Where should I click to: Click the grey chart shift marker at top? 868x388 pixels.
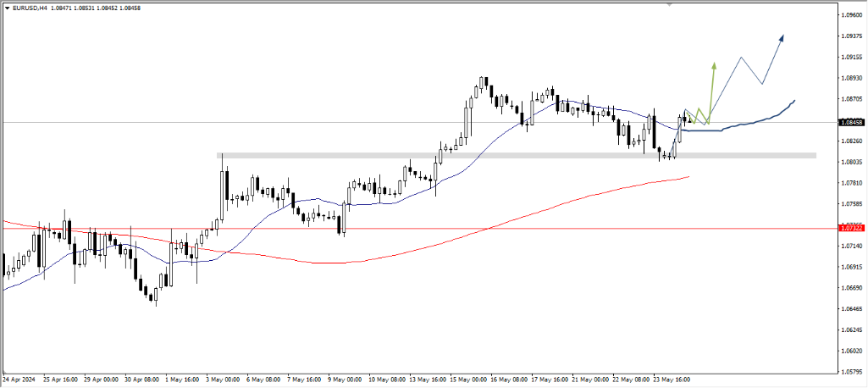671,4
